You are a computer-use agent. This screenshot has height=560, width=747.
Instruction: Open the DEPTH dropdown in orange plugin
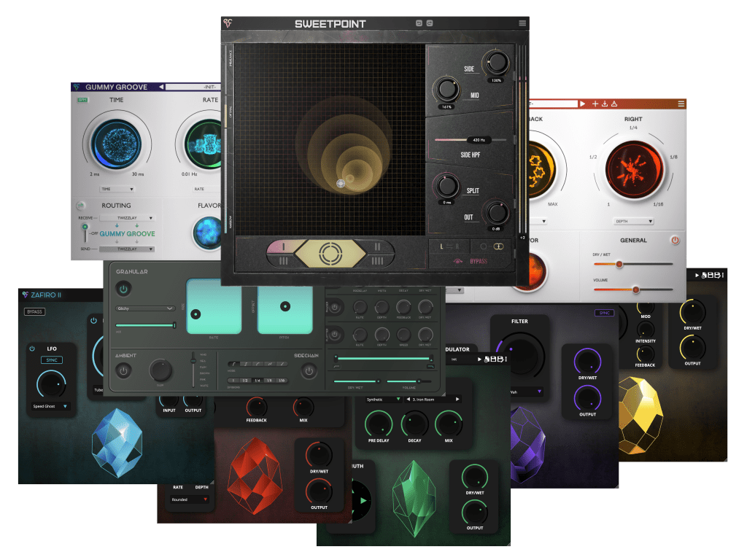click(x=634, y=222)
